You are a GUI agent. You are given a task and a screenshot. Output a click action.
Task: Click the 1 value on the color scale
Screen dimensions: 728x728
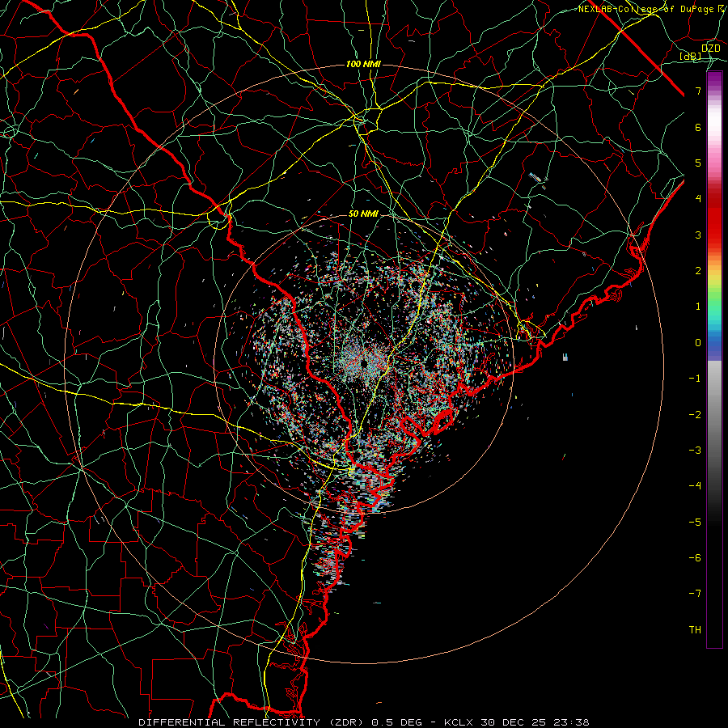(x=698, y=307)
